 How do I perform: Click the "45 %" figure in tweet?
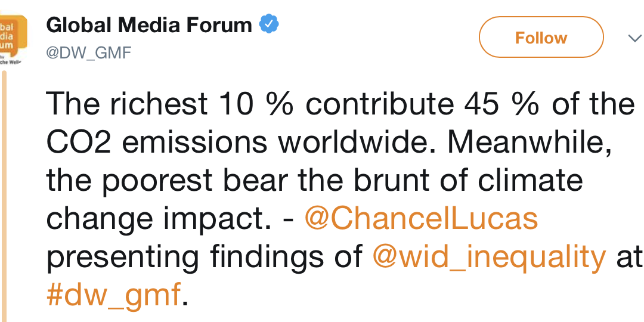(504, 104)
